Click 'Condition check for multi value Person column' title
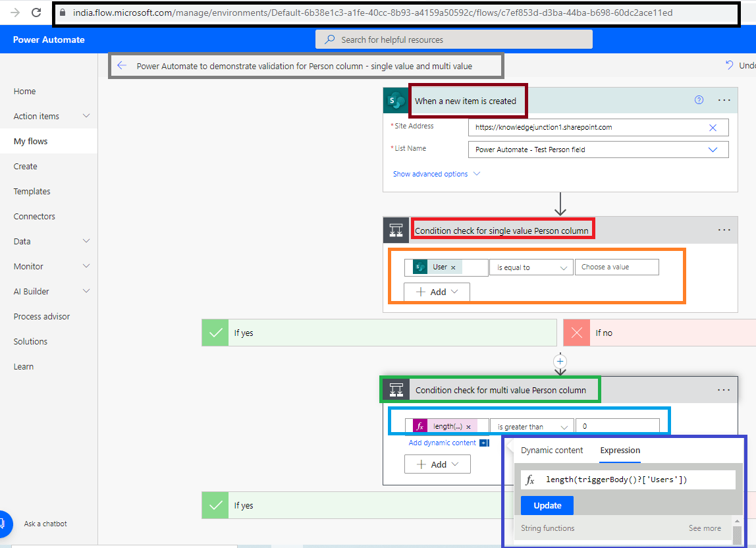 coord(500,390)
